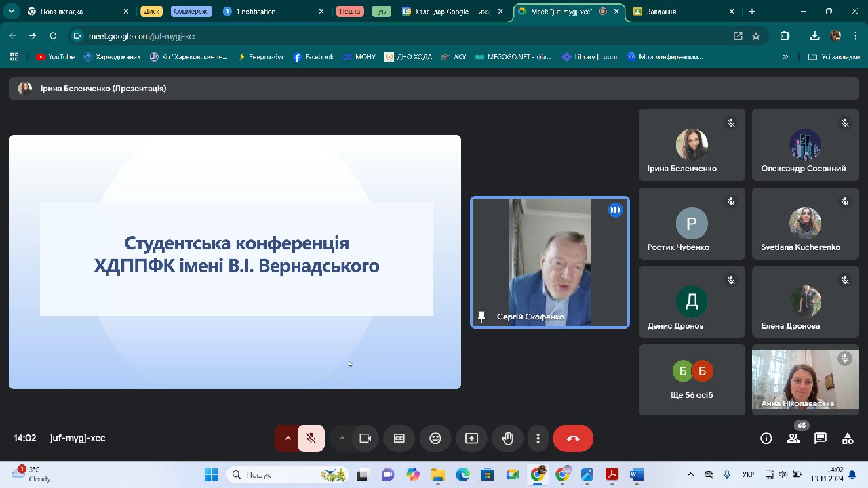This screenshot has width=868, height=488.
Task: Click the muted mic icon on Анна Ніколаєвська's tile
Action: tap(845, 359)
